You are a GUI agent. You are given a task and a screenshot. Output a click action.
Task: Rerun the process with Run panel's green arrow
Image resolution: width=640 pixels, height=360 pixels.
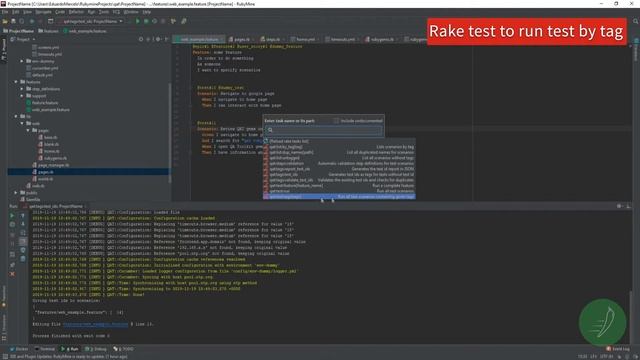[x=12, y=215]
